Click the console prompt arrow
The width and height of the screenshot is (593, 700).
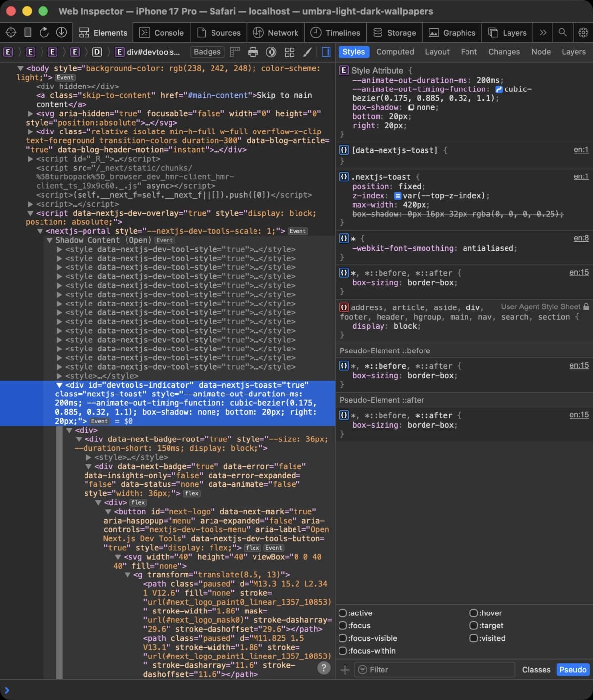(x=6, y=690)
